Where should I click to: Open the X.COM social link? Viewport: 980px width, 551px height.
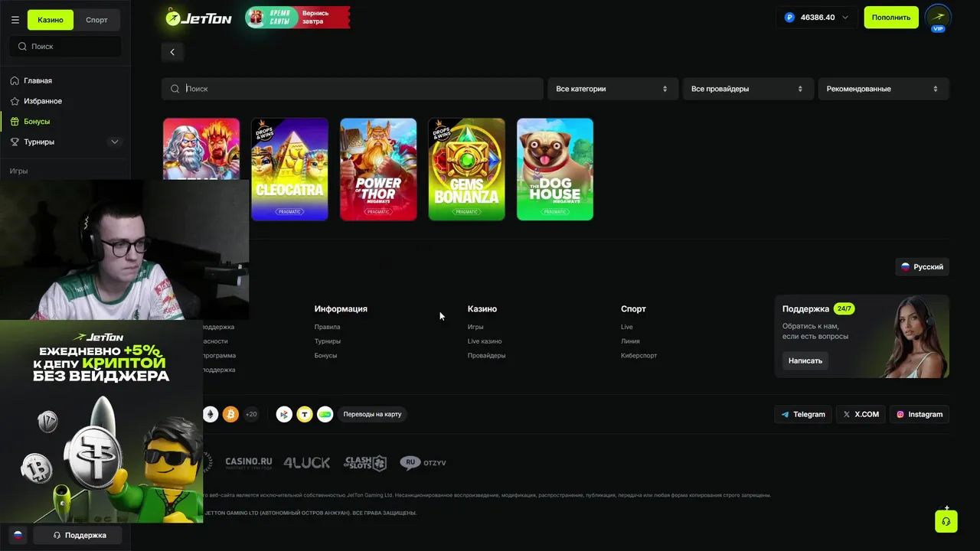coord(861,414)
